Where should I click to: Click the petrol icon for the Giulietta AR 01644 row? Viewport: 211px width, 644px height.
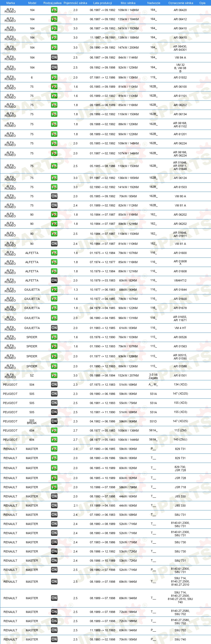click(54, 290)
